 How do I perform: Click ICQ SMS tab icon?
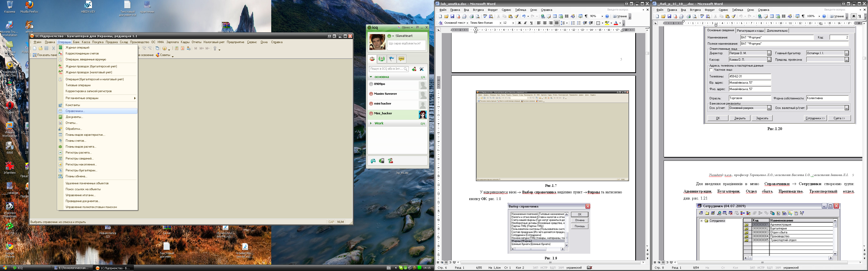coord(401,59)
